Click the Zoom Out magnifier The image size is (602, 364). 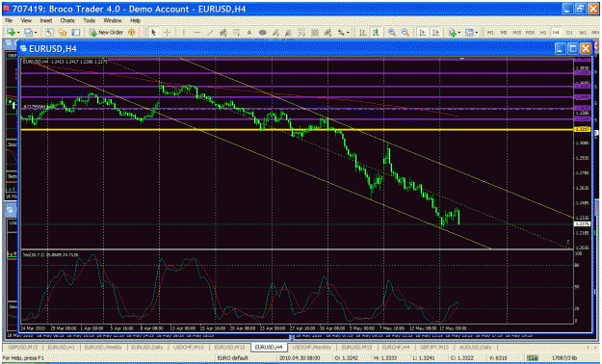tap(406, 33)
